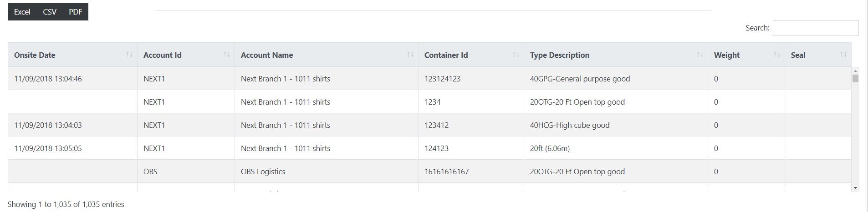Select row with Container Id 123124123
Viewport: 868px width, 212px height.
pyautogui.click(x=429, y=79)
